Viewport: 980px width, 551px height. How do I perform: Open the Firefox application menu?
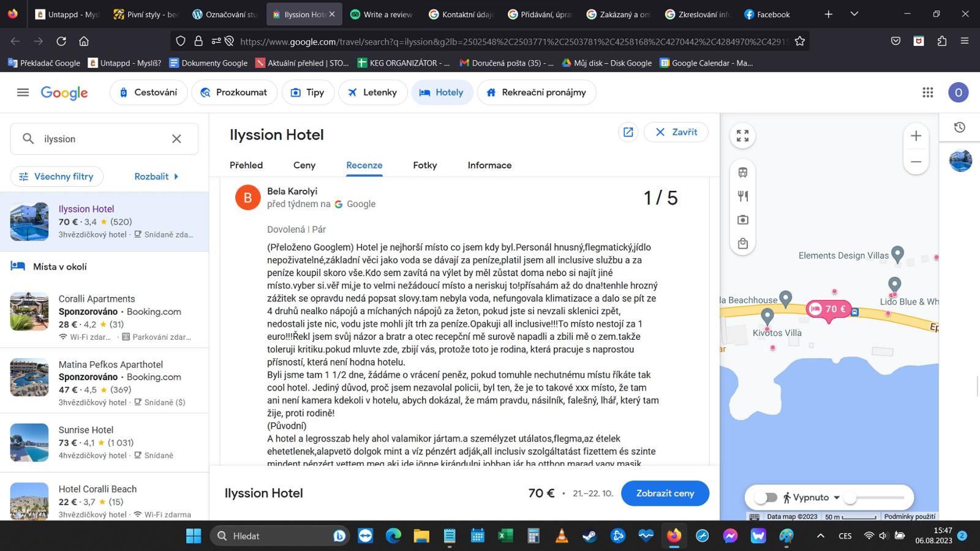click(965, 41)
